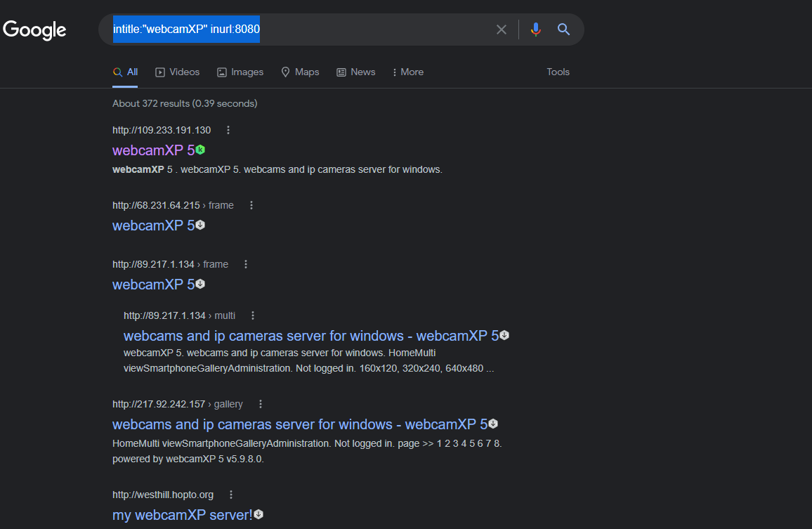Open the 89.217.1.134 multi webcams server link
This screenshot has height=529, width=812.
311,336
